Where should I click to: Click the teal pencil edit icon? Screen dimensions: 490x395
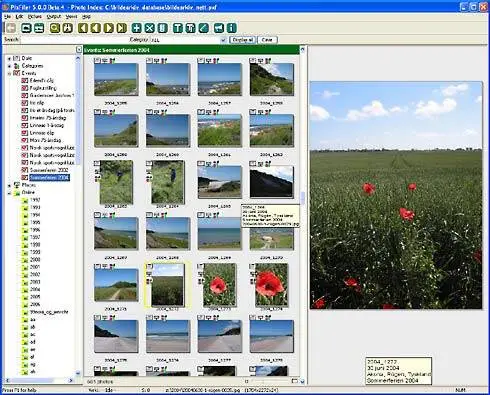click(203, 28)
